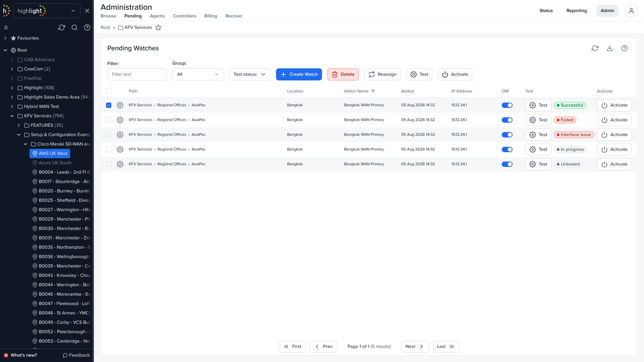Click the gear icon in the Successful row

[x=120, y=105]
